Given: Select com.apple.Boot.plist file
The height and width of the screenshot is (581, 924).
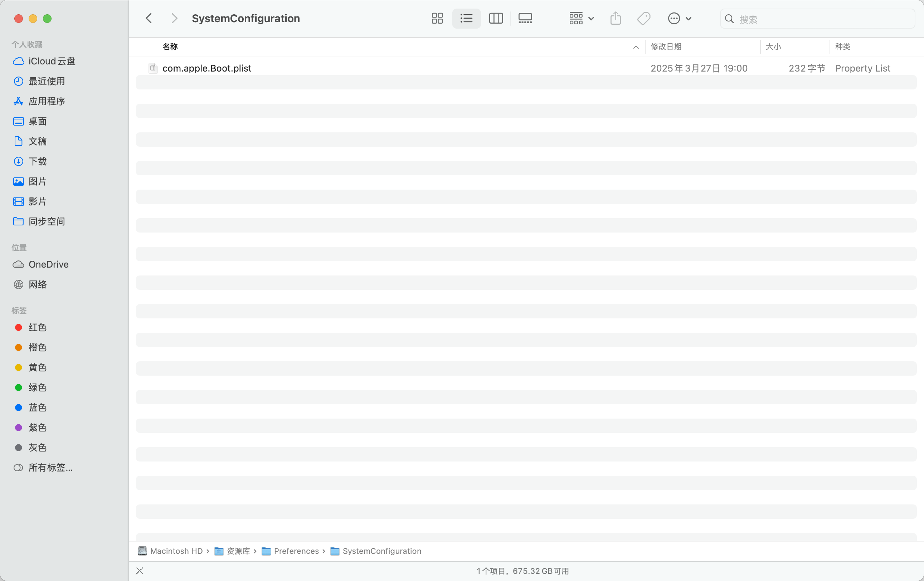Looking at the screenshot, I should (206, 68).
